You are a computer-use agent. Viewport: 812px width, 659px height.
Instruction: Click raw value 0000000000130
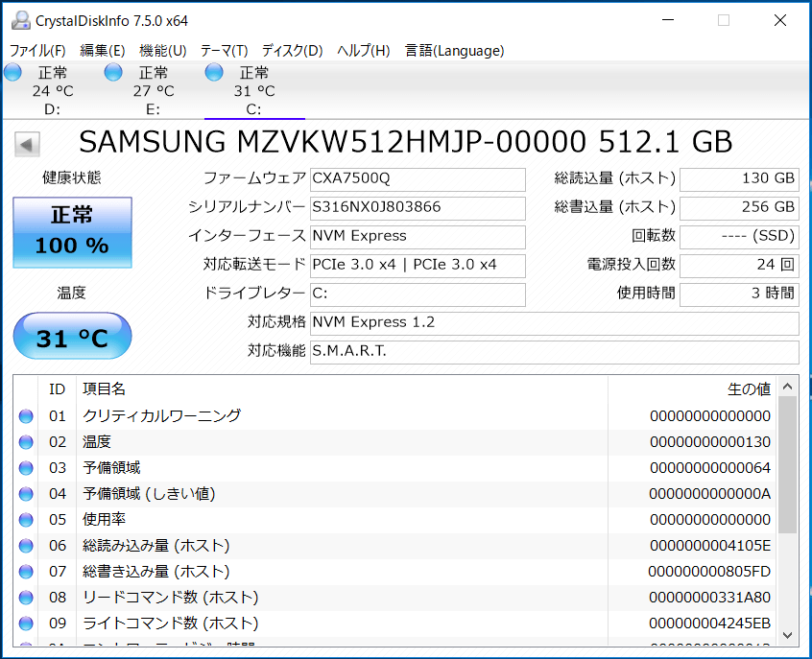[710, 442]
